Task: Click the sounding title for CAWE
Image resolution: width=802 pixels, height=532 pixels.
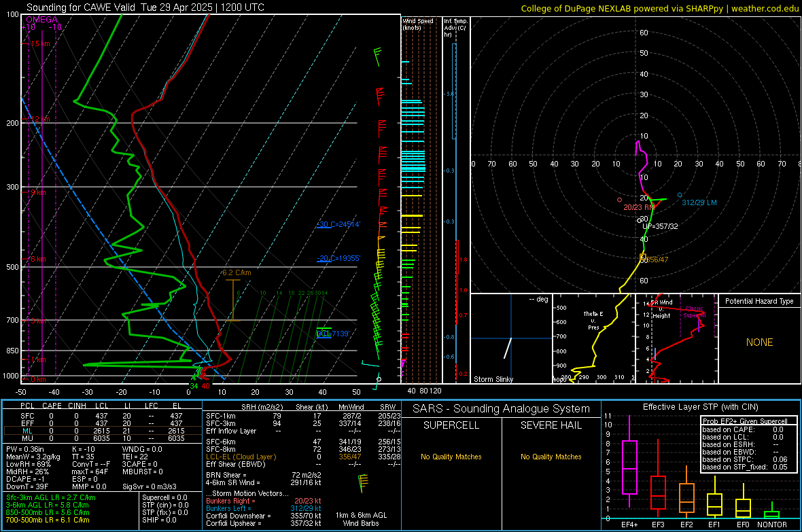Action: click(x=145, y=7)
